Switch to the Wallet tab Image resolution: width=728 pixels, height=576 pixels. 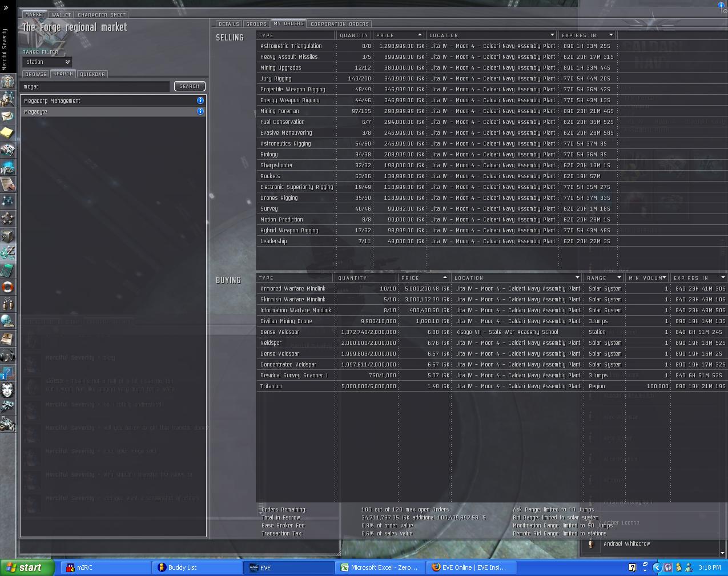coord(61,15)
